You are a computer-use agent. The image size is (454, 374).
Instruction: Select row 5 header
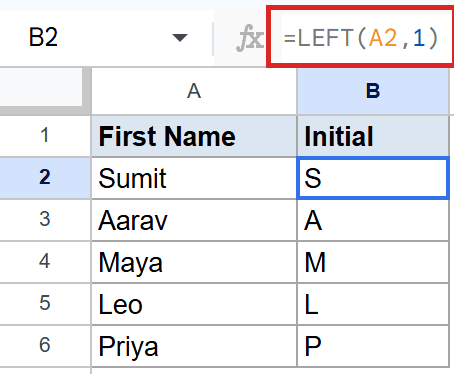(x=45, y=304)
